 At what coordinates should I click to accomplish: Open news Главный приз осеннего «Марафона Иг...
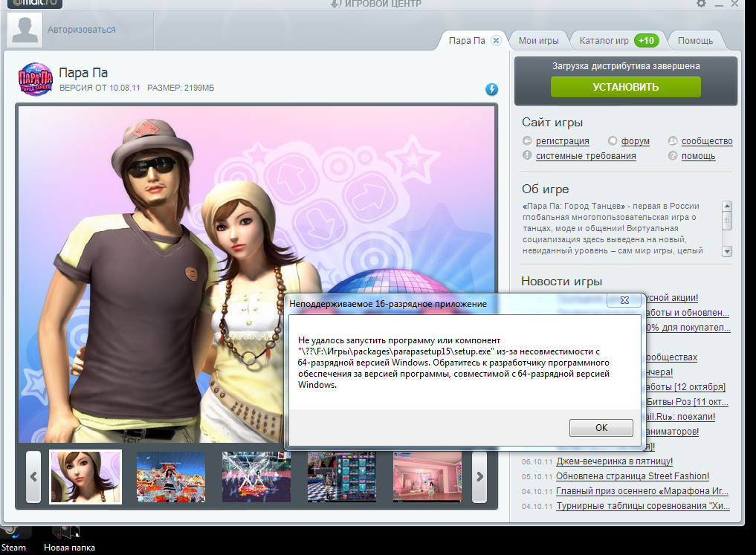click(x=642, y=491)
